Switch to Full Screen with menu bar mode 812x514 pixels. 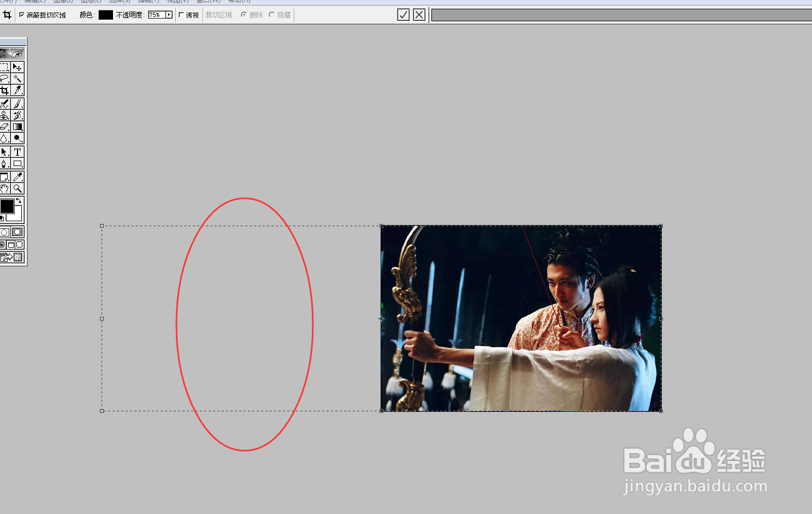[x=11, y=245]
